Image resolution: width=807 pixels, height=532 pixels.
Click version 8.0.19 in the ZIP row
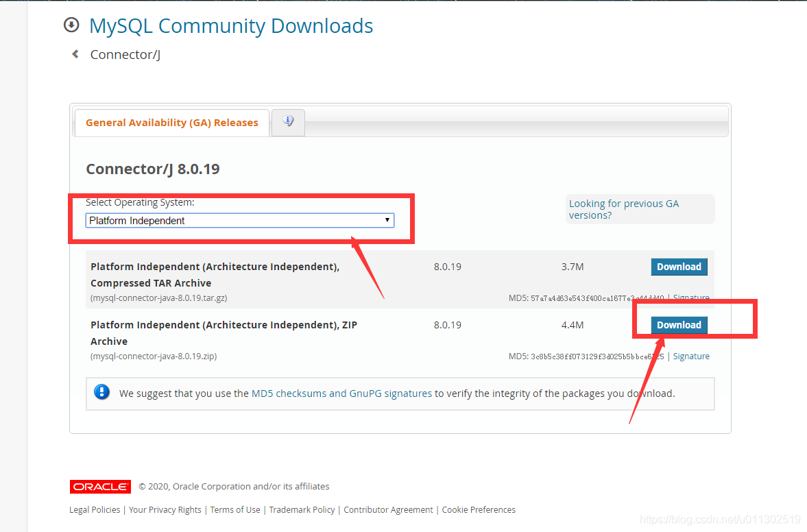pos(447,325)
